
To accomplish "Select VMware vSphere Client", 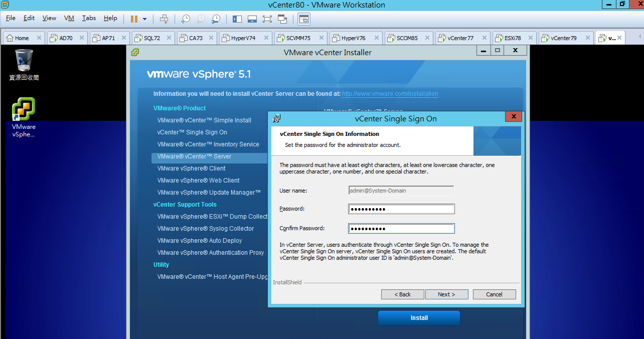I will click(191, 168).
